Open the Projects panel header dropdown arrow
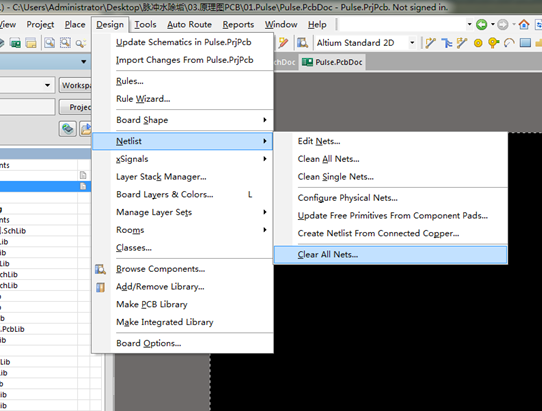542x411 pixels. pos(83,62)
